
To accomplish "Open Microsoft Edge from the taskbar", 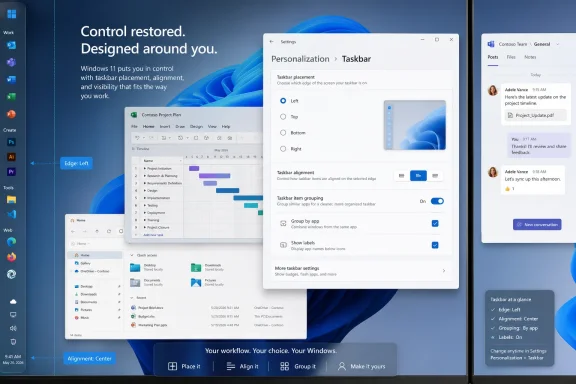I will coord(11,242).
